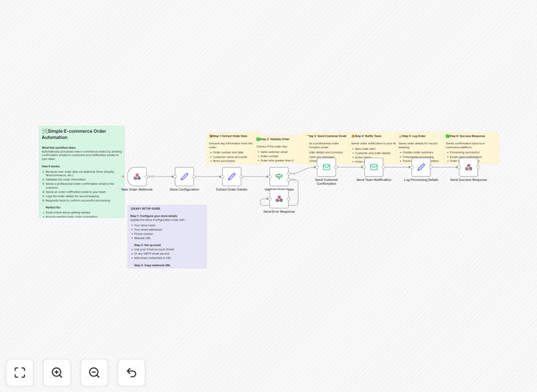Select the New Order Webhook node
The height and width of the screenshot is (392, 537).
click(137, 176)
